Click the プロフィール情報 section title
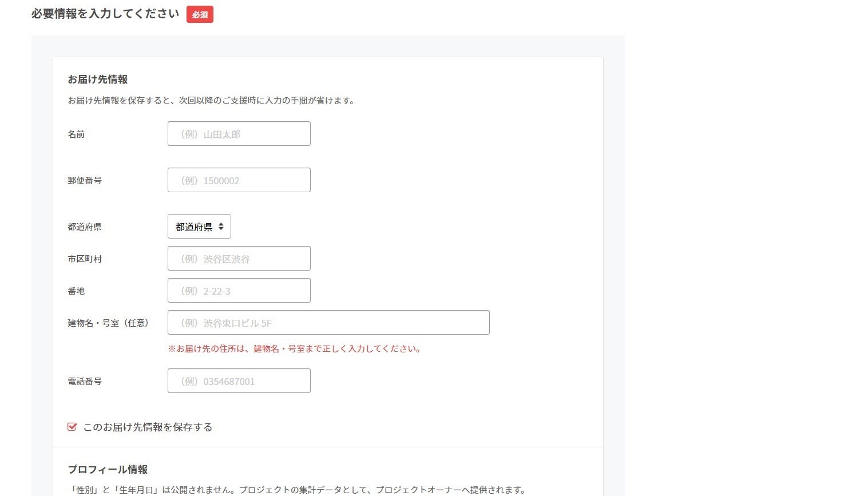Viewport: 868px width, 496px height. coord(108,470)
